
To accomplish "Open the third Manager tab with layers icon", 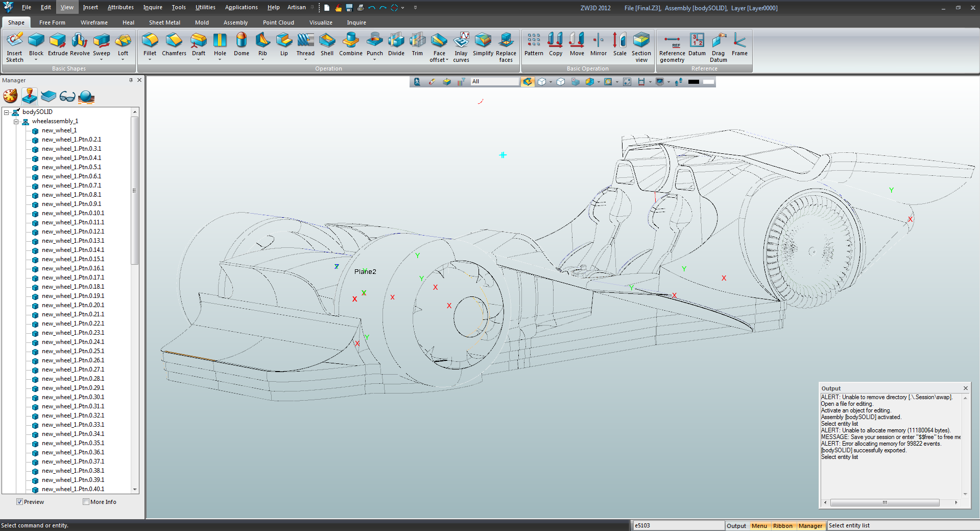I will pos(49,96).
